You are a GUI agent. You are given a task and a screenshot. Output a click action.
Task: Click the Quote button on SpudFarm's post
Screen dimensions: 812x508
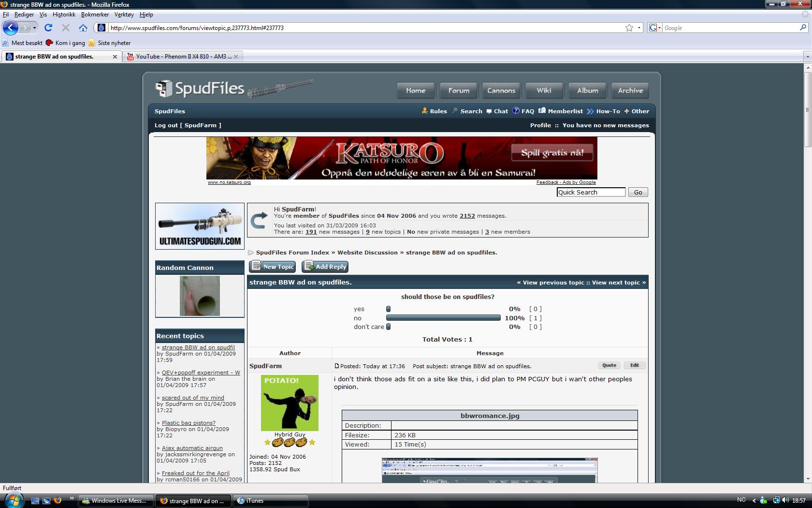tap(609, 365)
